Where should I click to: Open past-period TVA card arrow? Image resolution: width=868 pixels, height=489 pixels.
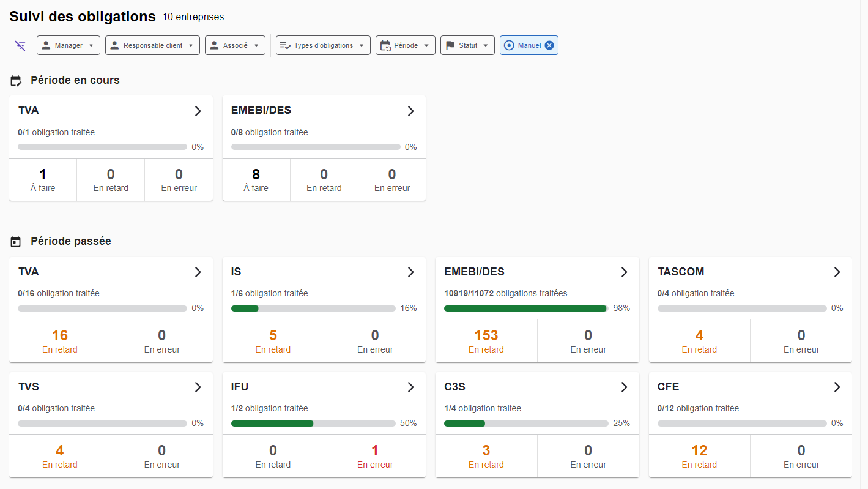coord(198,272)
